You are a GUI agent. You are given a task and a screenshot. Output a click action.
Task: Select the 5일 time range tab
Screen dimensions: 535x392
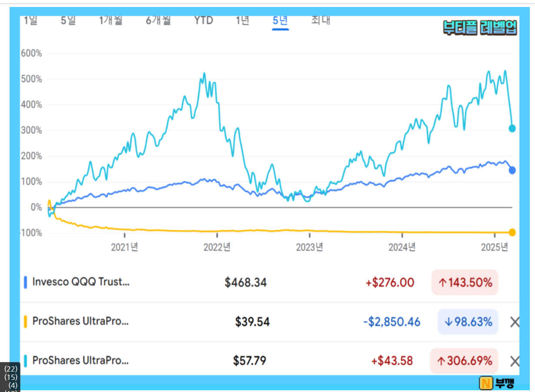(x=68, y=20)
